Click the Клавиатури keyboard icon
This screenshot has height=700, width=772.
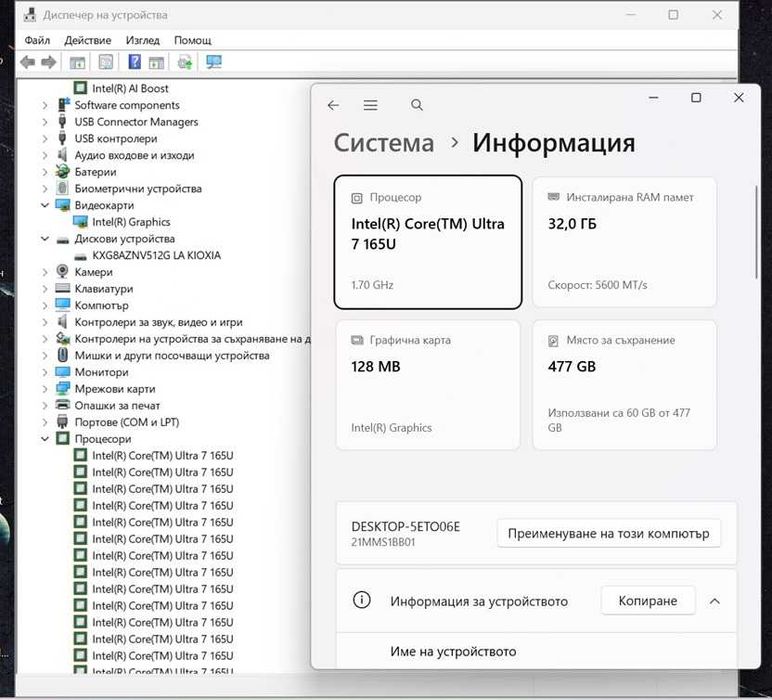pos(63,288)
